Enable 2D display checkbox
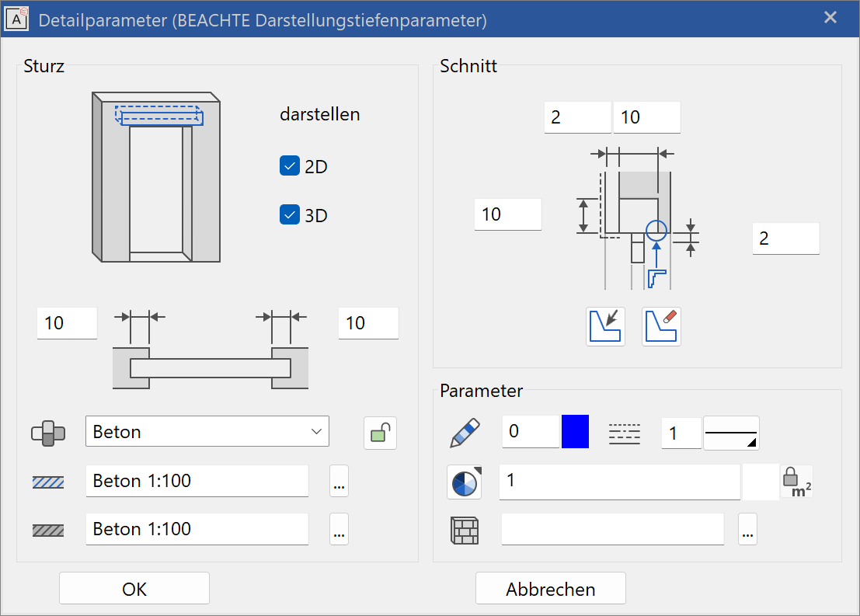Viewport: 860px width, 616px height. tap(290, 165)
